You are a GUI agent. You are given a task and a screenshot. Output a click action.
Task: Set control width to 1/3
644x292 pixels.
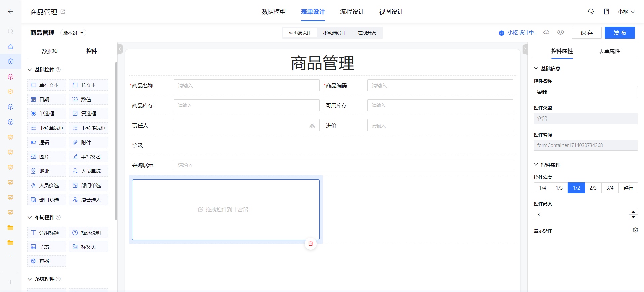point(559,188)
